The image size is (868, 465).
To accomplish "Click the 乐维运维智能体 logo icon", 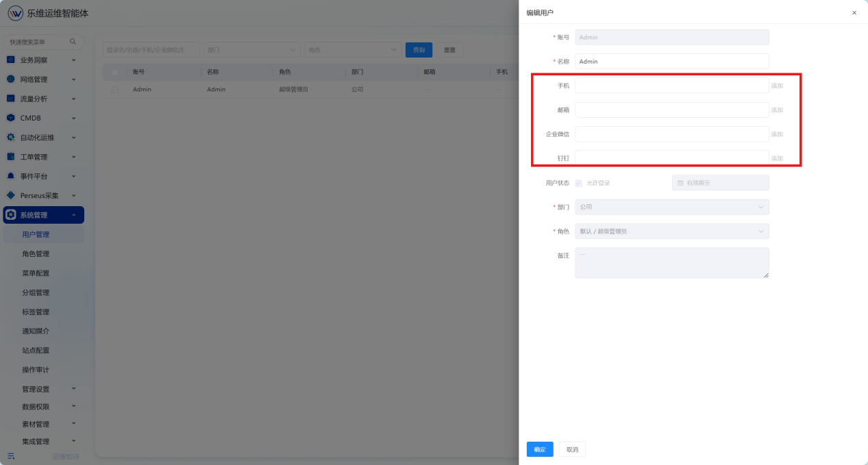I will click(15, 13).
